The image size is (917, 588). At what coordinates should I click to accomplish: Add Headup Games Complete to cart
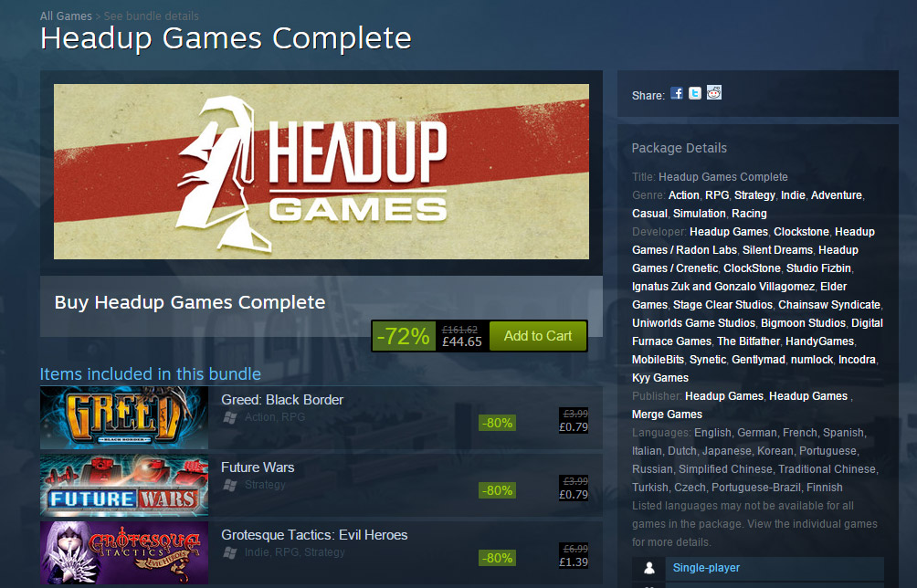click(538, 336)
